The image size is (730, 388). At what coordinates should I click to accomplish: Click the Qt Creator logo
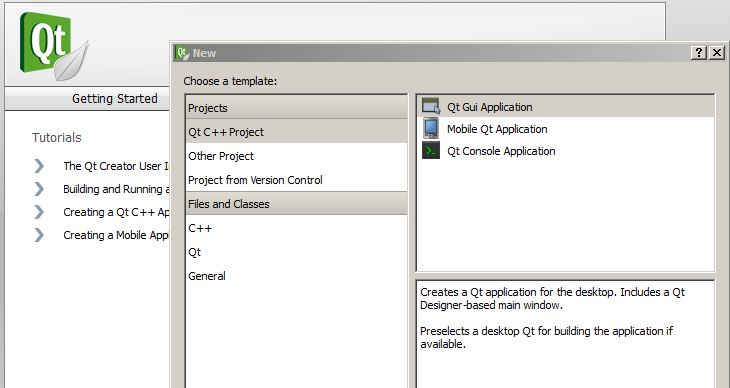point(53,46)
